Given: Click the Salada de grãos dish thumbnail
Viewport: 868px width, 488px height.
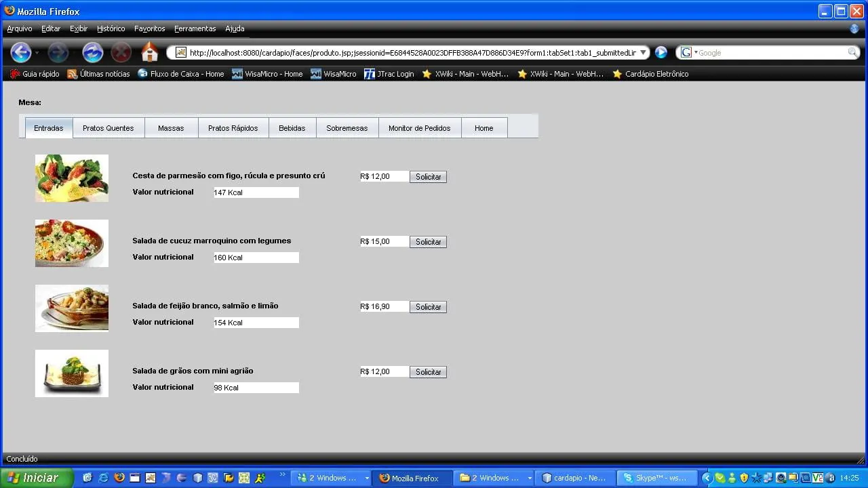Looking at the screenshot, I should 72,373.
